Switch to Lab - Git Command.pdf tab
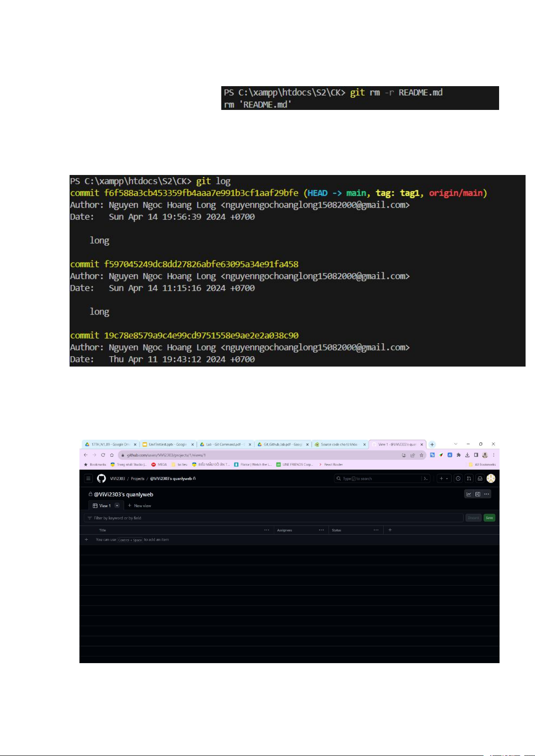 click(x=225, y=445)
